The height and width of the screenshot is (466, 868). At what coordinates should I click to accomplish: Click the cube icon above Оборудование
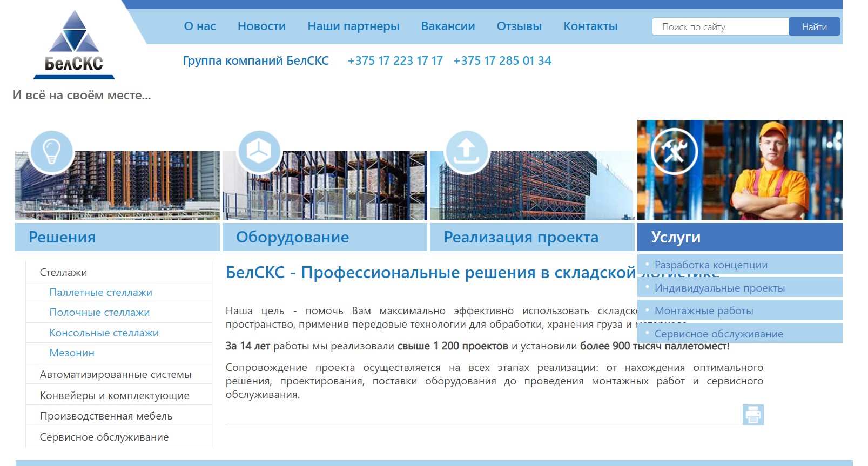[x=259, y=152]
